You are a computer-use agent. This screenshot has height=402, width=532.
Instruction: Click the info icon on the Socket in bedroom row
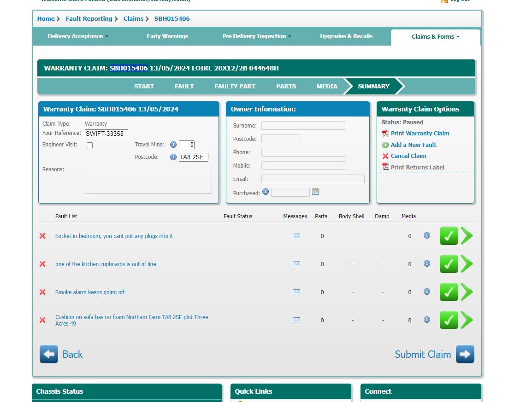coord(427,235)
